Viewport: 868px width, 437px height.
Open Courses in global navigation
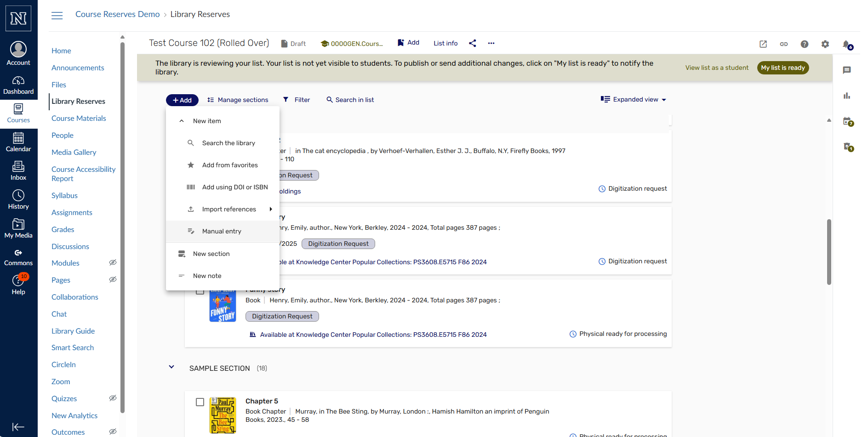(18, 114)
